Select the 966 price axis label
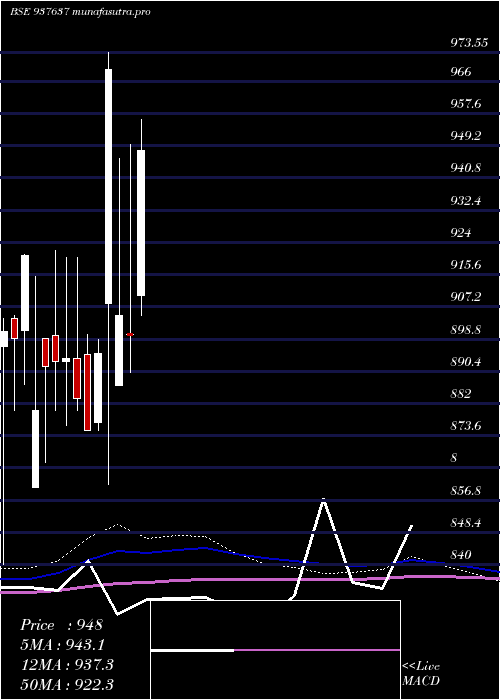 tap(460, 71)
